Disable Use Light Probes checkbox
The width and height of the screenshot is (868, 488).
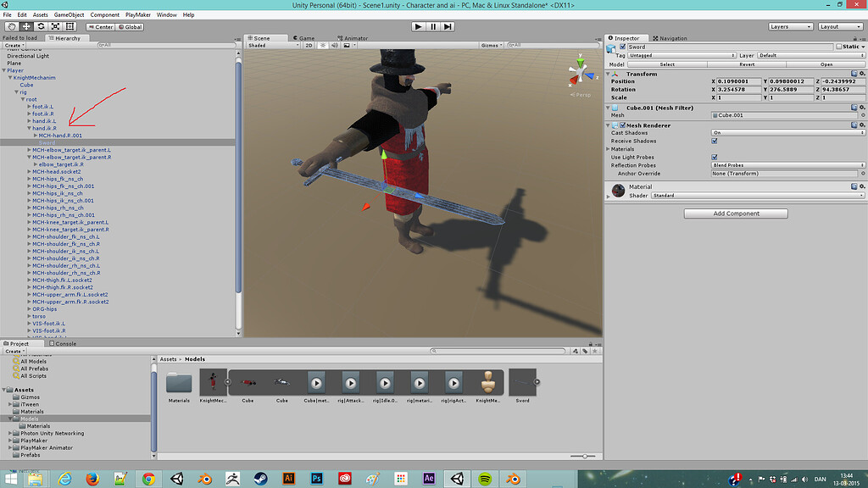point(715,157)
